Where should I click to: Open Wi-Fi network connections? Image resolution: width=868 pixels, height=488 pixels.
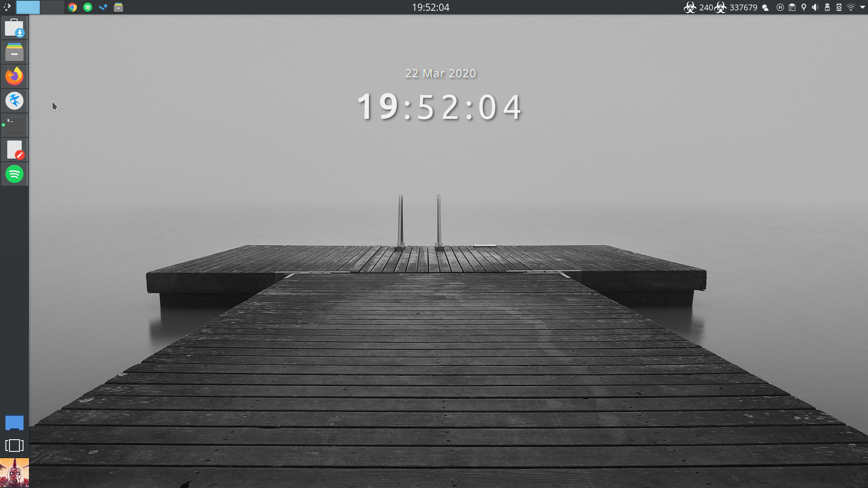point(851,7)
